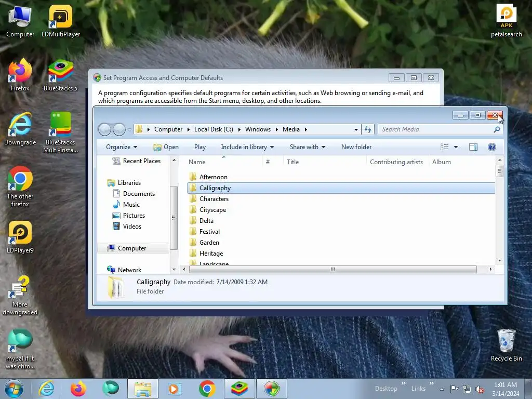Launch Chrome from the taskbar
Image resolution: width=532 pixels, height=399 pixels.
[x=207, y=389]
